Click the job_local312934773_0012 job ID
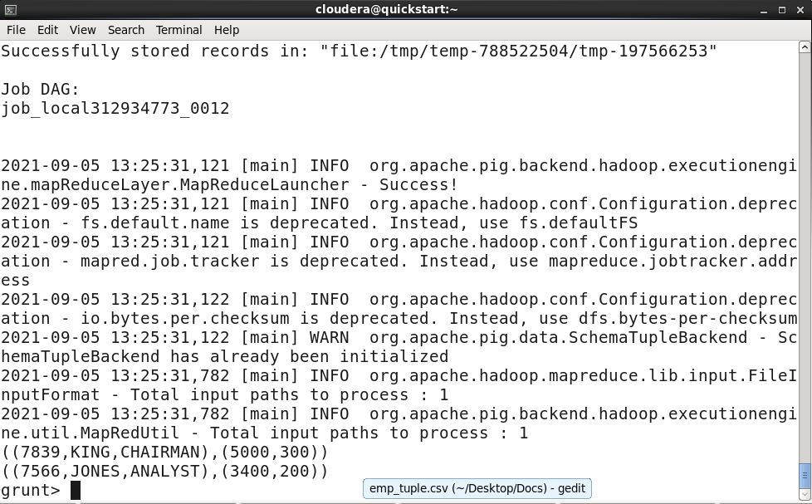 coord(115,108)
